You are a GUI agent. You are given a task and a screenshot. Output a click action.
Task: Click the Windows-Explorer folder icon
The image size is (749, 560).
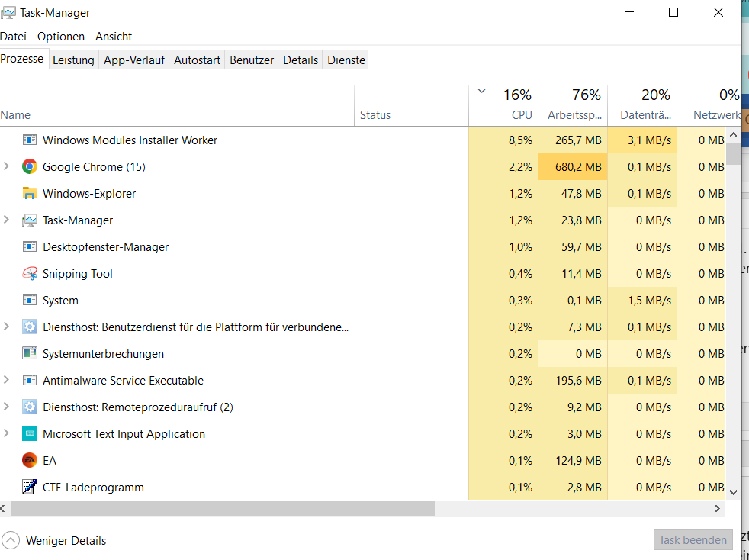click(x=30, y=194)
